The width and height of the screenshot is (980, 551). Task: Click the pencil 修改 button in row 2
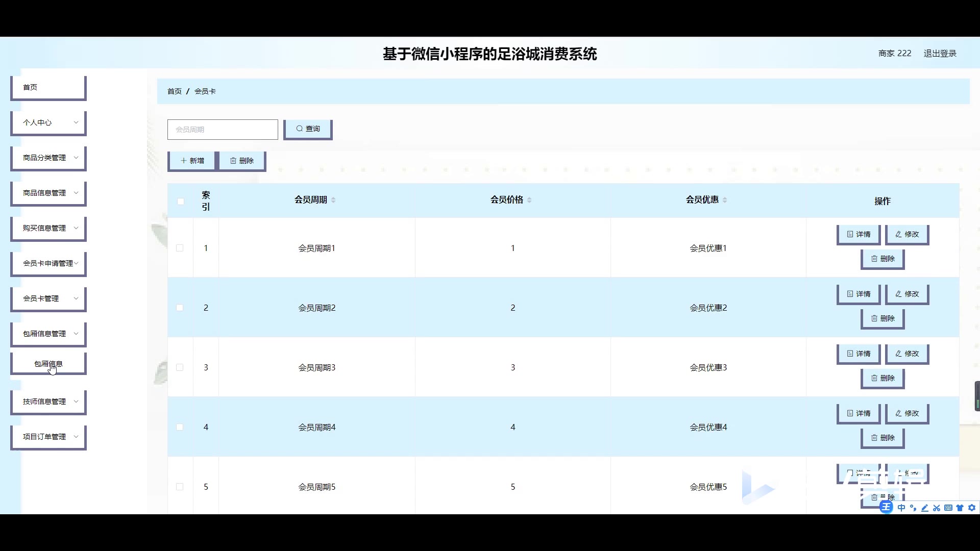[906, 294]
